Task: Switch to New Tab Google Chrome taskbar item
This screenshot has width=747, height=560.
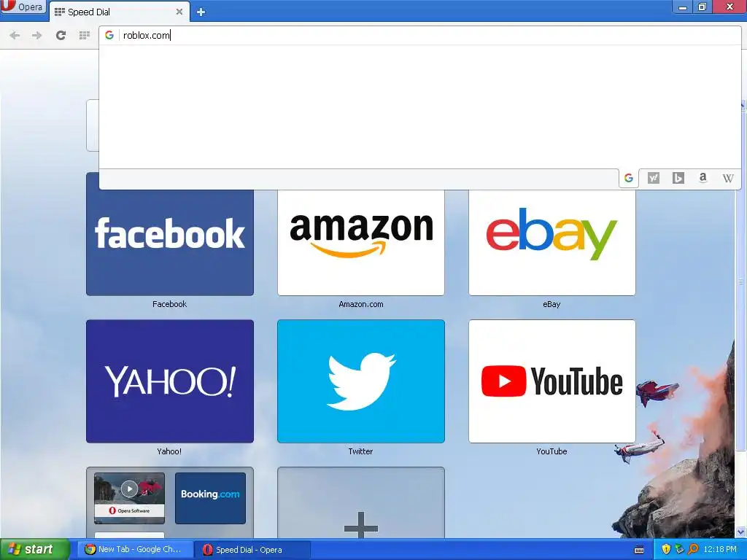Action: click(x=133, y=550)
